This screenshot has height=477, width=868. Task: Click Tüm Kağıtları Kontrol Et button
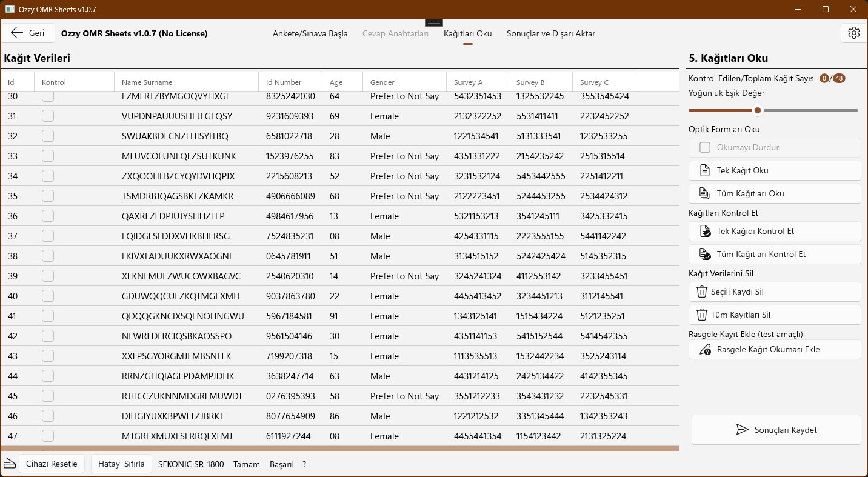click(775, 254)
